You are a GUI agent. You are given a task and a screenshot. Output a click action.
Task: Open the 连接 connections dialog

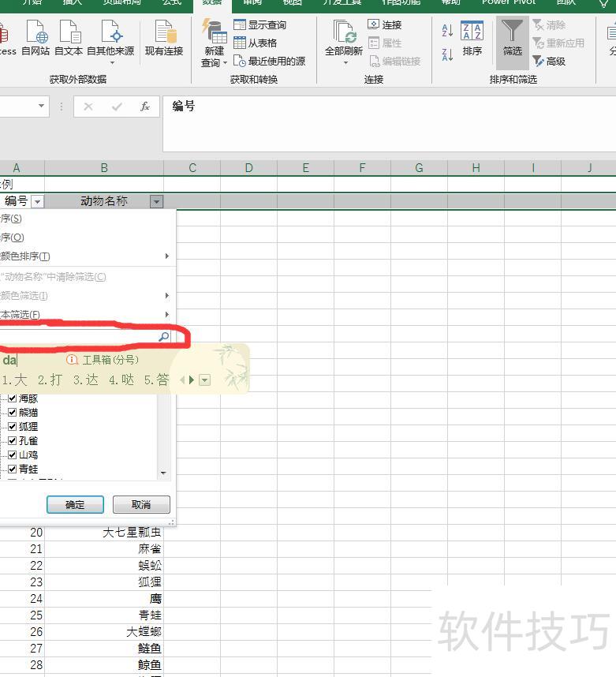pos(385,25)
